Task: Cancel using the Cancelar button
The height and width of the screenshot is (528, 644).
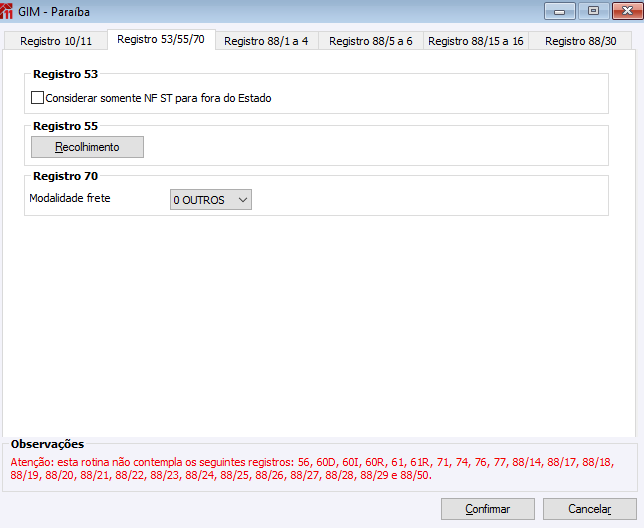Action: point(589,509)
